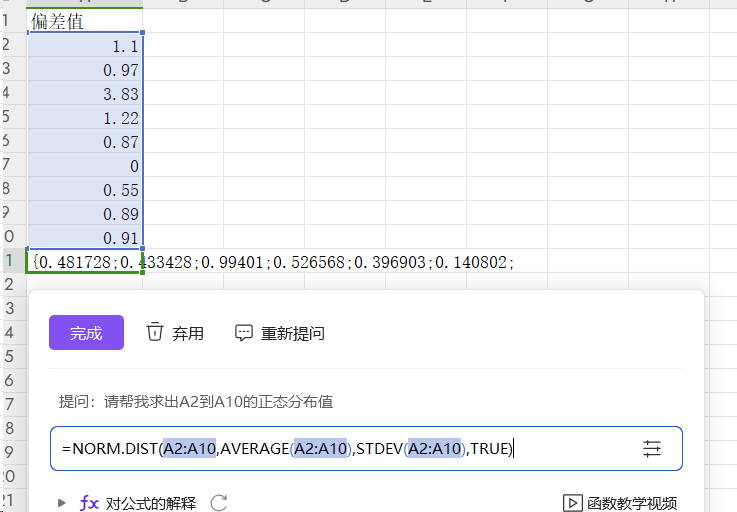Select the cell containing 1.1
This screenshot has width=737, height=512.
point(85,45)
